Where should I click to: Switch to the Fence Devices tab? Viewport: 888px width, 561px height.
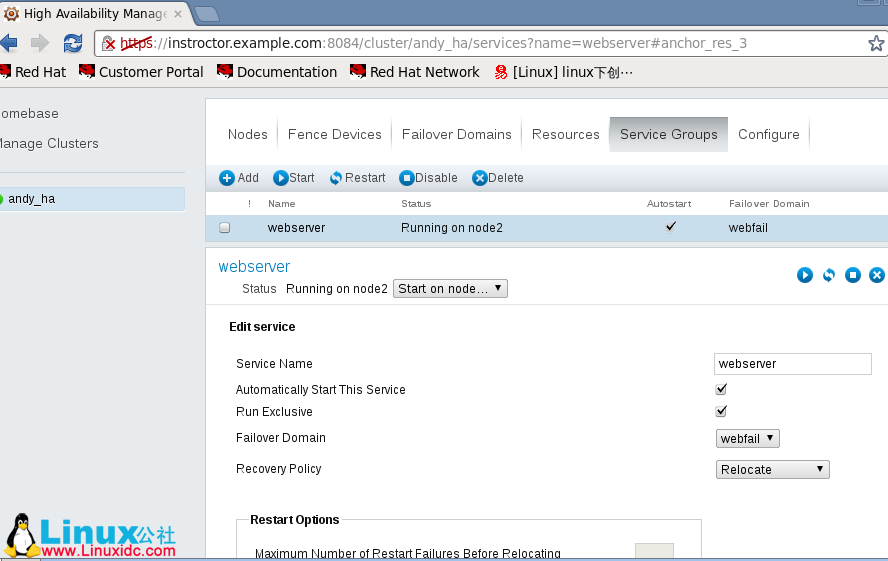(x=335, y=134)
